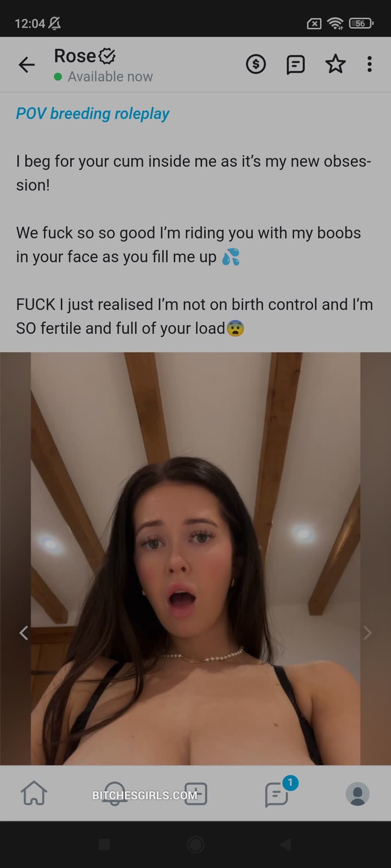Screen dimensions: 391x868
Task: Add Rose to favorites with the star
Action: tap(335, 64)
